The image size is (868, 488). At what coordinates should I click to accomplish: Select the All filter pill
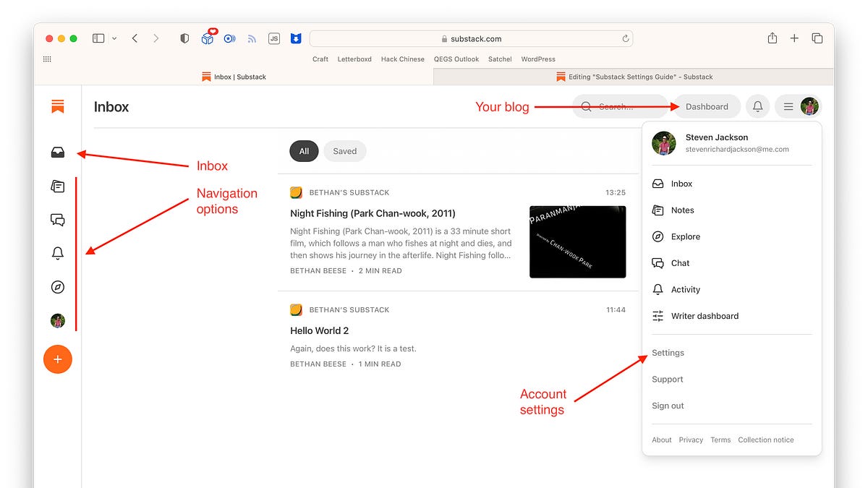coord(304,151)
